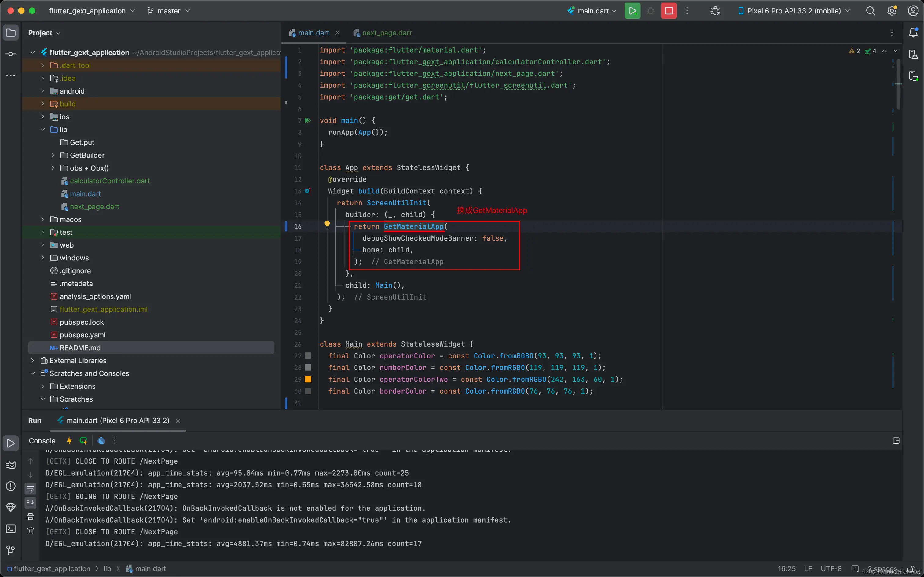Clear console with the trash icon
The width and height of the screenshot is (924, 577).
tap(31, 531)
